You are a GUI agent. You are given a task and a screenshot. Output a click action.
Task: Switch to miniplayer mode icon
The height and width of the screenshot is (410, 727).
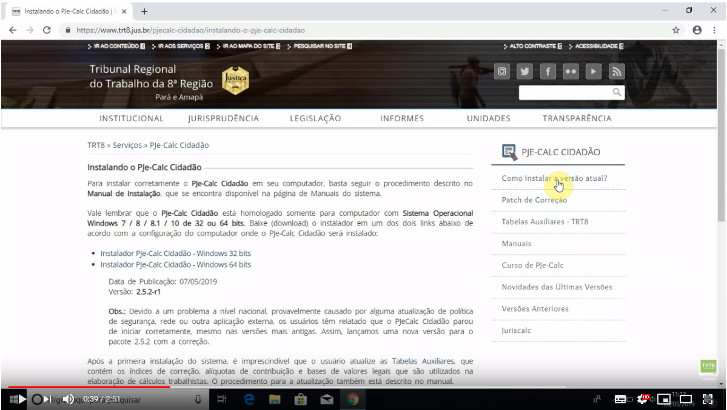(x=664, y=399)
